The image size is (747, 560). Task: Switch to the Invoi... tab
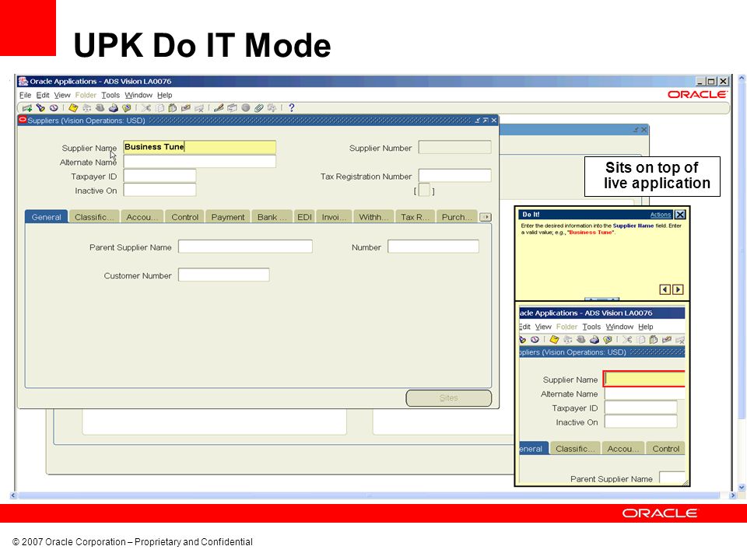click(x=335, y=217)
